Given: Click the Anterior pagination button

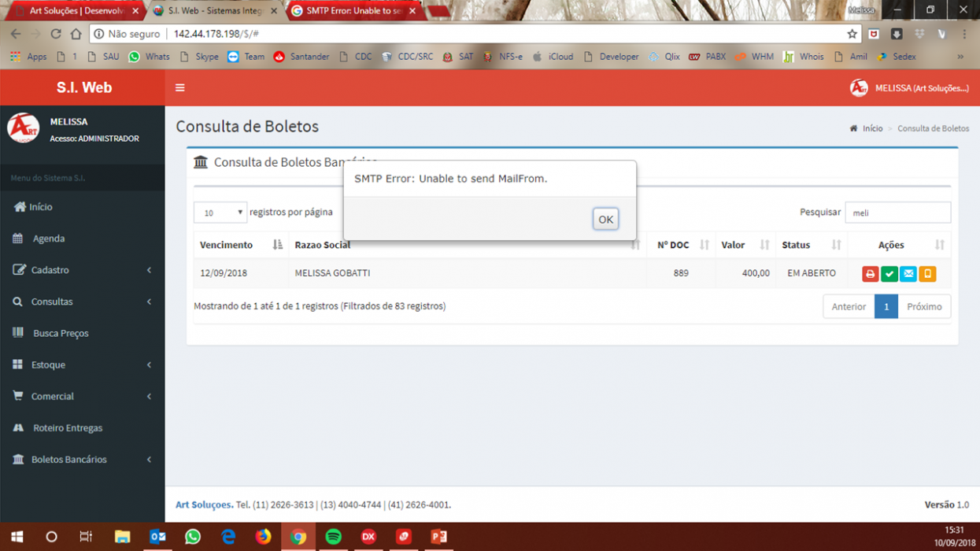Looking at the screenshot, I should click(x=849, y=306).
